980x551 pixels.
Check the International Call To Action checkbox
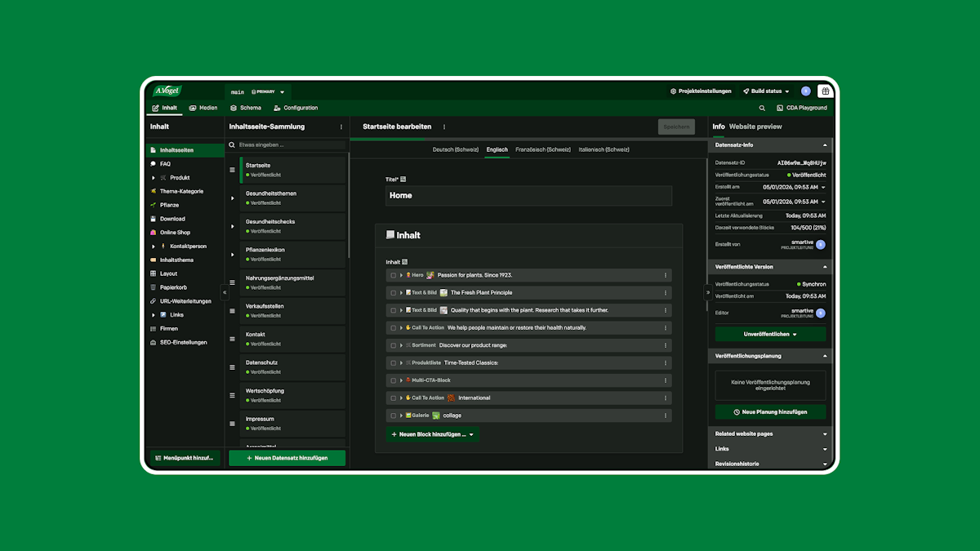pyautogui.click(x=394, y=398)
